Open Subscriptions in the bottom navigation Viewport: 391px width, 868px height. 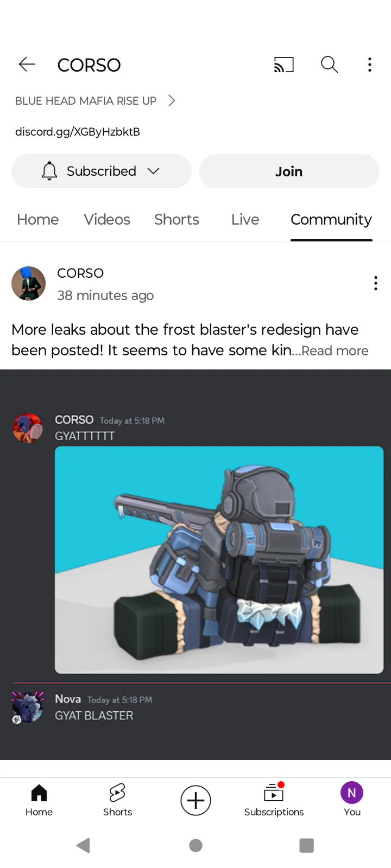coord(274,800)
